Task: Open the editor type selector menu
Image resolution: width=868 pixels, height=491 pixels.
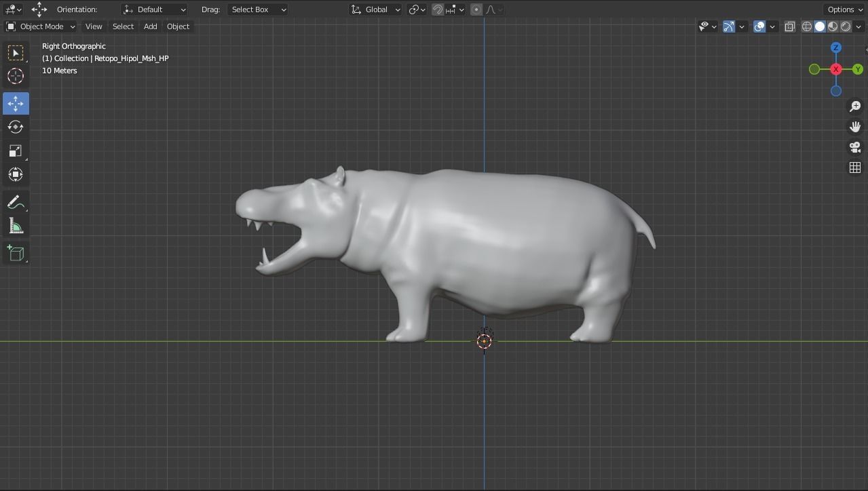Action: pos(13,9)
